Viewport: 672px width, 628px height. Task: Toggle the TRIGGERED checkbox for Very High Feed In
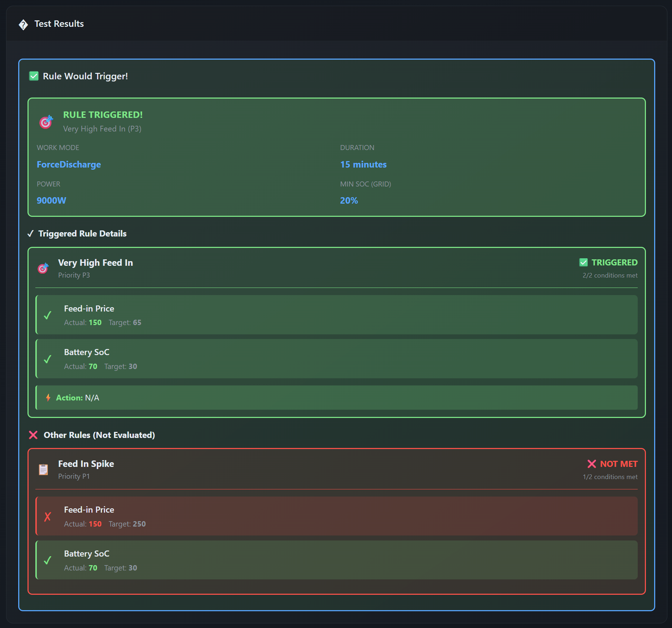[x=583, y=262]
